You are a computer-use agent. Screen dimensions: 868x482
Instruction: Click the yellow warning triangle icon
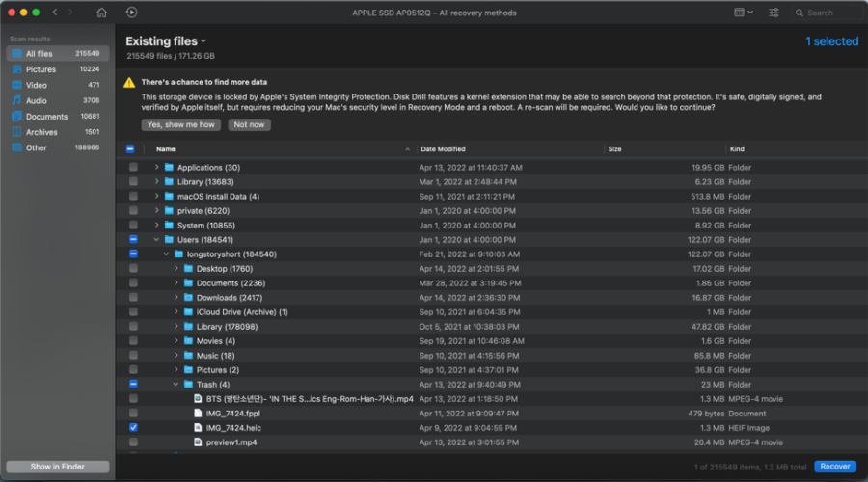[x=129, y=83]
